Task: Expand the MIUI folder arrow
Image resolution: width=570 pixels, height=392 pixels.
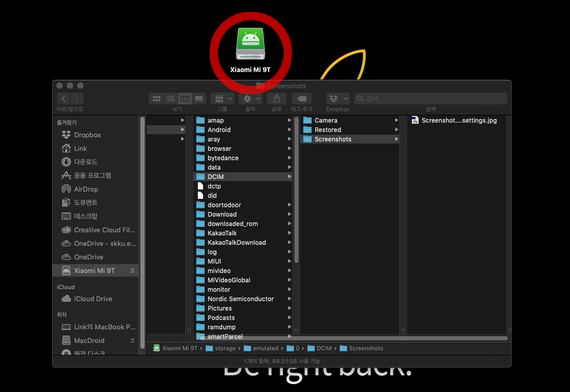Action: (289, 262)
